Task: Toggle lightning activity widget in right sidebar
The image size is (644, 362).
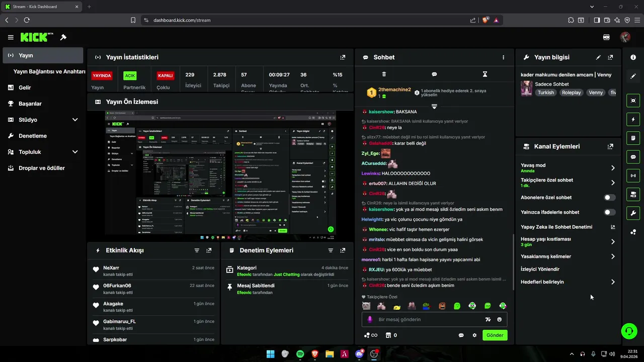Action: (633, 120)
